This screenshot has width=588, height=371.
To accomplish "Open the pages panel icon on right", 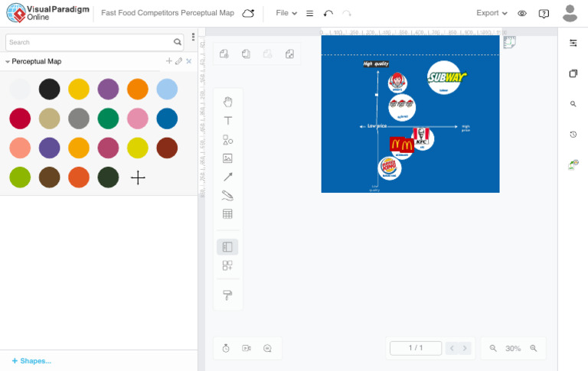I will point(573,73).
